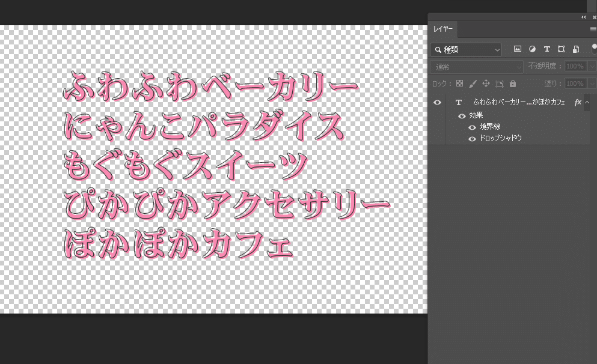This screenshot has height=364, width=597.
Task: Click the 不透明度 opacity value field
Action: 576,66
